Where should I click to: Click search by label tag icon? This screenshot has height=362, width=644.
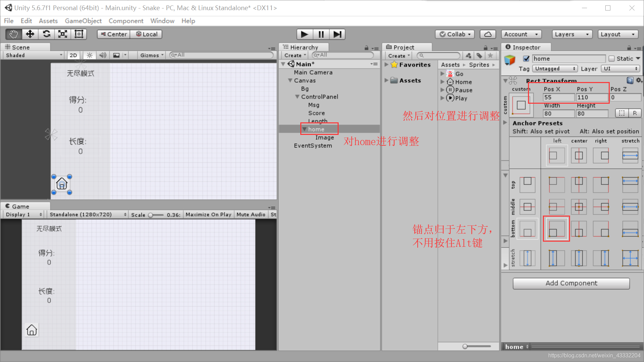pyautogui.click(x=479, y=56)
